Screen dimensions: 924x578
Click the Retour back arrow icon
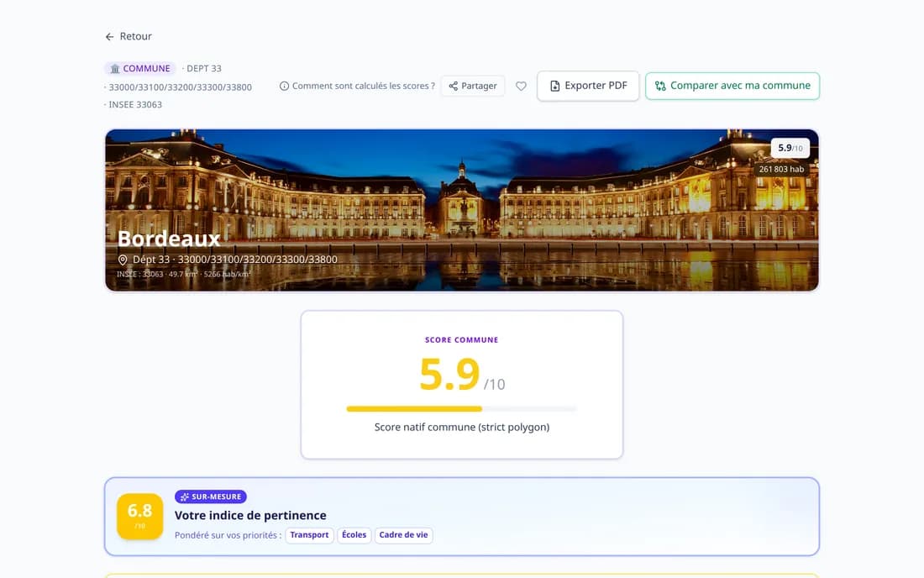click(x=109, y=36)
